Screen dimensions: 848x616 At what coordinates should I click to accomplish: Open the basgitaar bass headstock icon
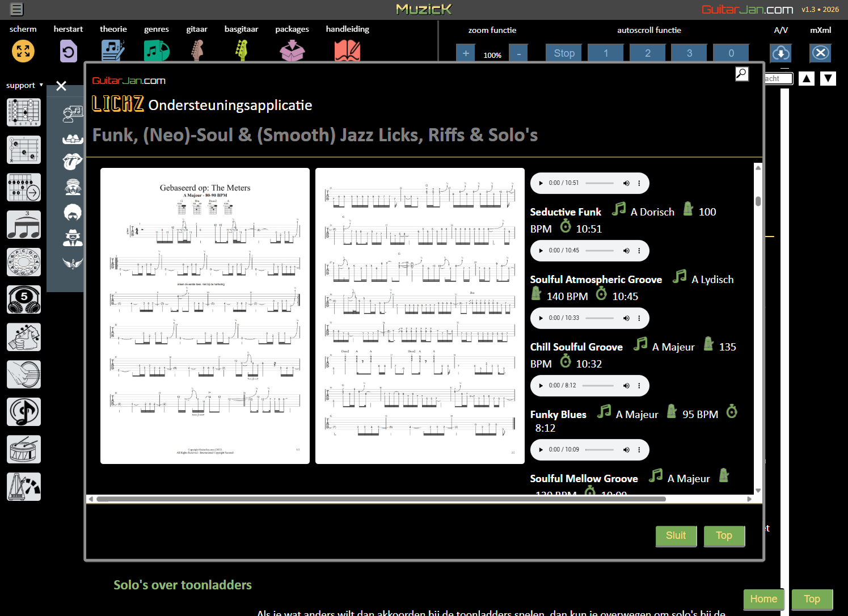(242, 51)
